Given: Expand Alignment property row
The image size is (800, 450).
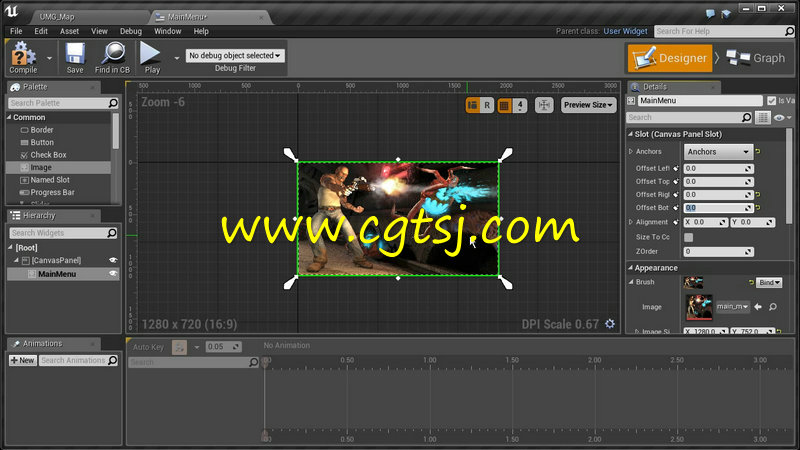Looking at the screenshot, I should point(631,222).
